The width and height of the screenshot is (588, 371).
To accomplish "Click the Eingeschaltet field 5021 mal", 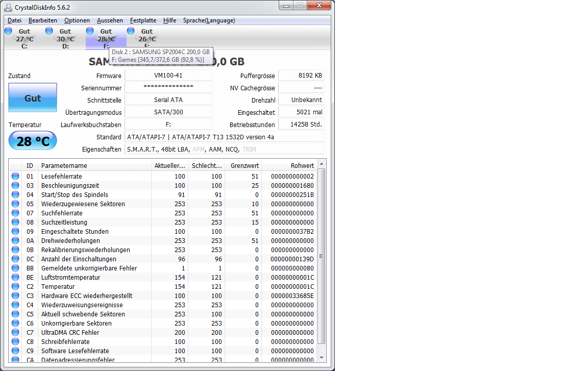I will pyautogui.click(x=302, y=112).
